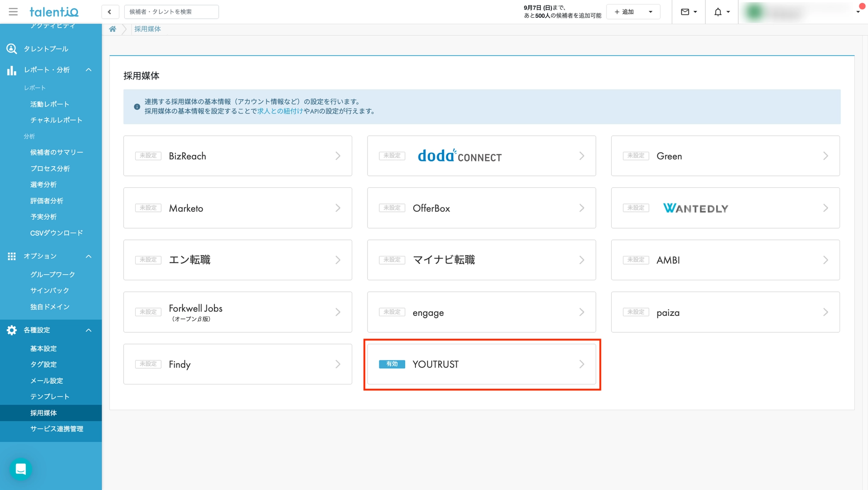Click the arrow on the engage card
The height and width of the screenshot is (490, 868).
(582, 312)
